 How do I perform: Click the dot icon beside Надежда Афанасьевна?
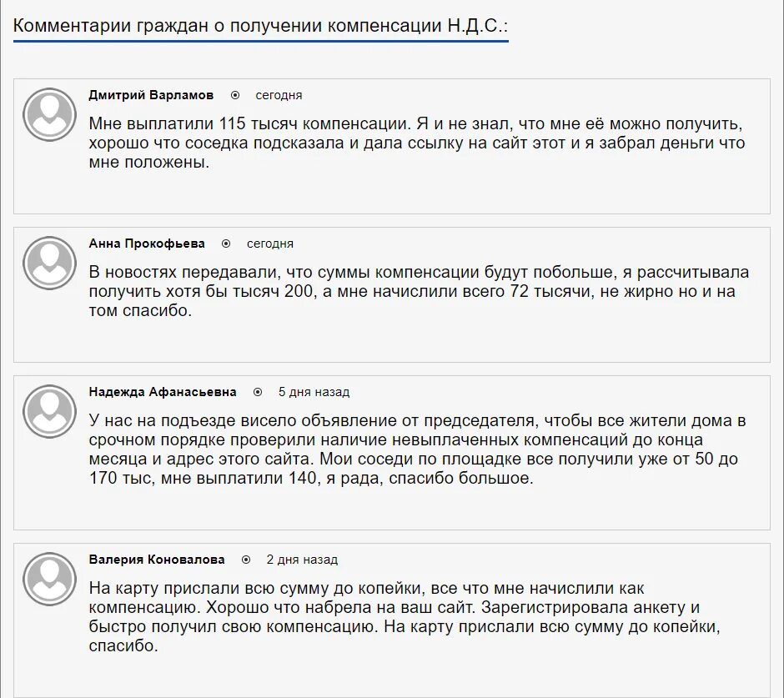coord(258,392)
